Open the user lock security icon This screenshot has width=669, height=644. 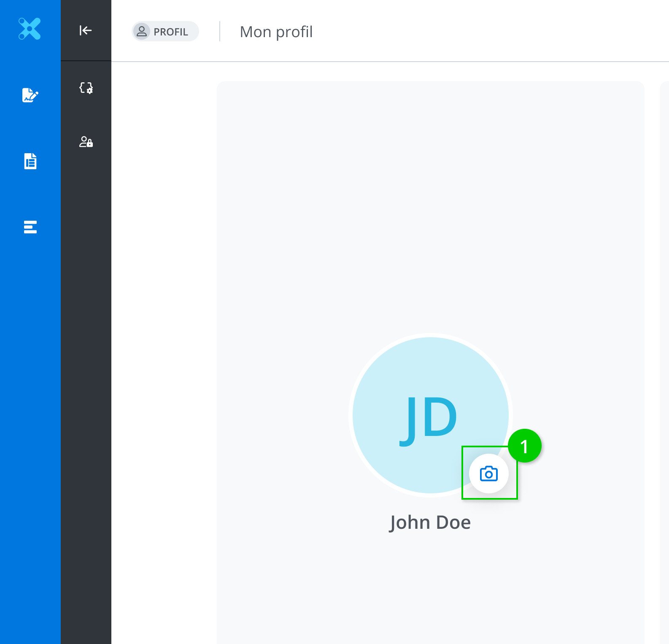(x=86, y=142)
